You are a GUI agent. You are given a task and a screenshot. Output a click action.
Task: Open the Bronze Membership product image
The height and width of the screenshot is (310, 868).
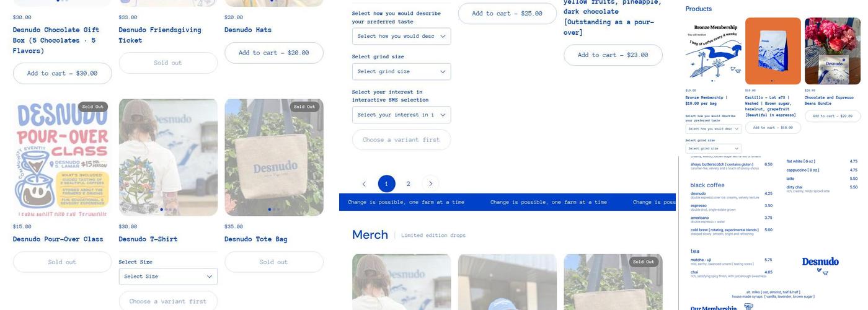click(x=713, y=51)
